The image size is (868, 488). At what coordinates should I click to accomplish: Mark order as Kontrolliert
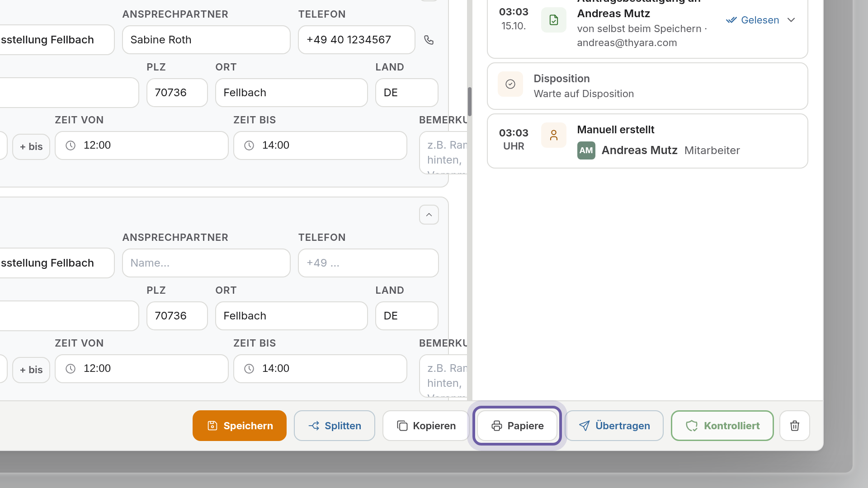pyautogui.click(x=722, y=426)
